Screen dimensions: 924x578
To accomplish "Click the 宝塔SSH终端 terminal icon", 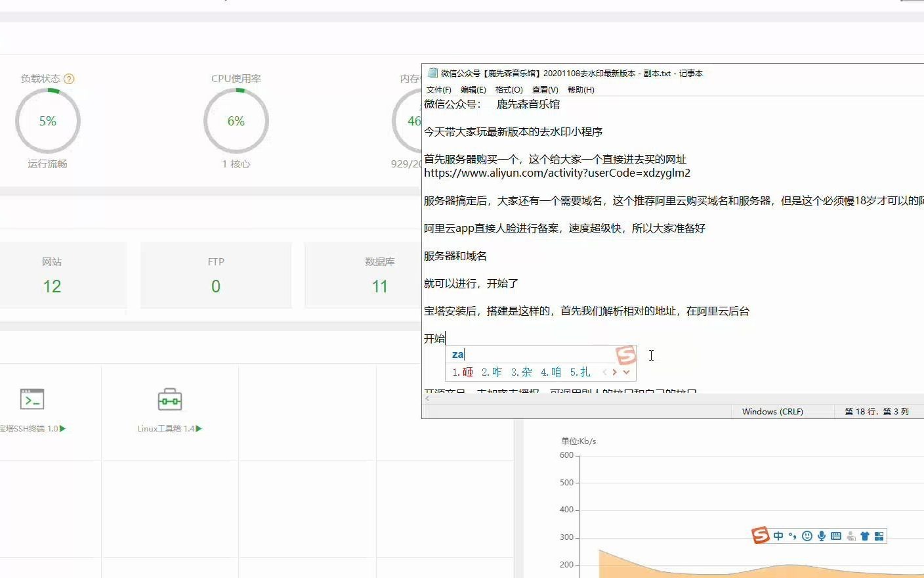I will [x=32, y=399].
